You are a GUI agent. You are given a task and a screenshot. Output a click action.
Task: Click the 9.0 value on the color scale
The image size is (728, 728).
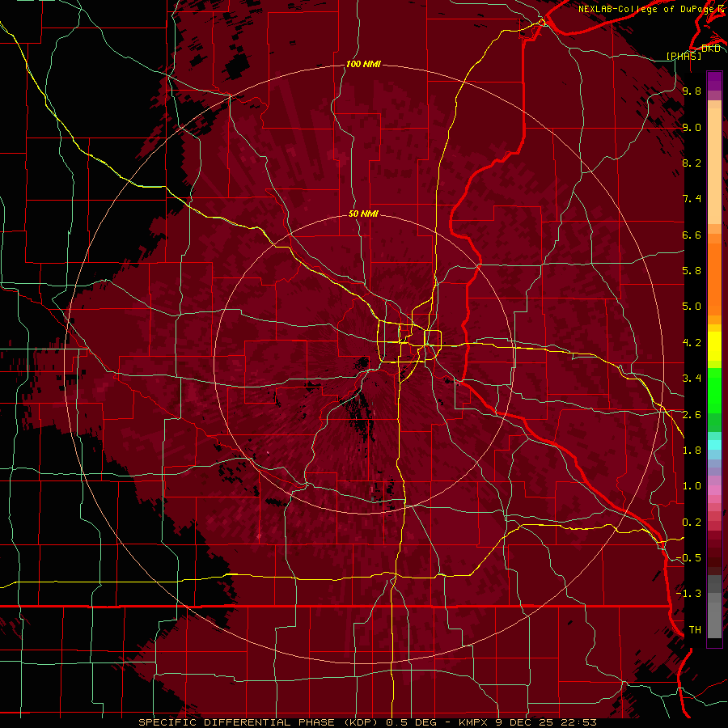click(692, 127)
